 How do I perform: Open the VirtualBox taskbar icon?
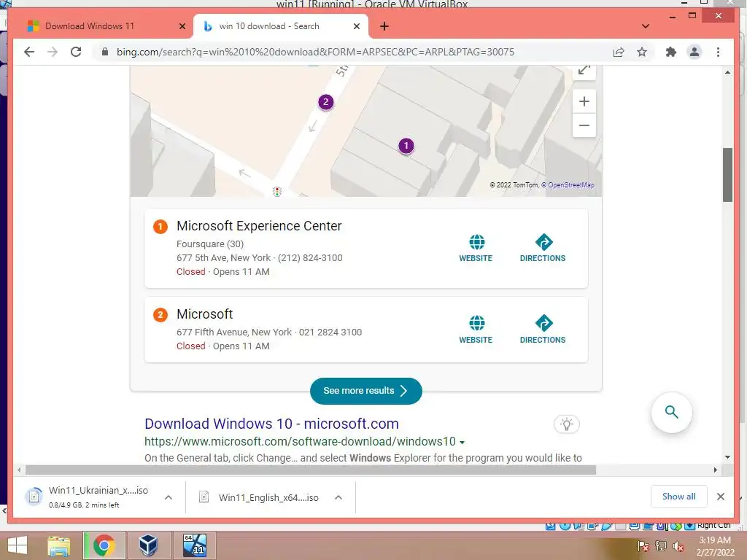148,545
